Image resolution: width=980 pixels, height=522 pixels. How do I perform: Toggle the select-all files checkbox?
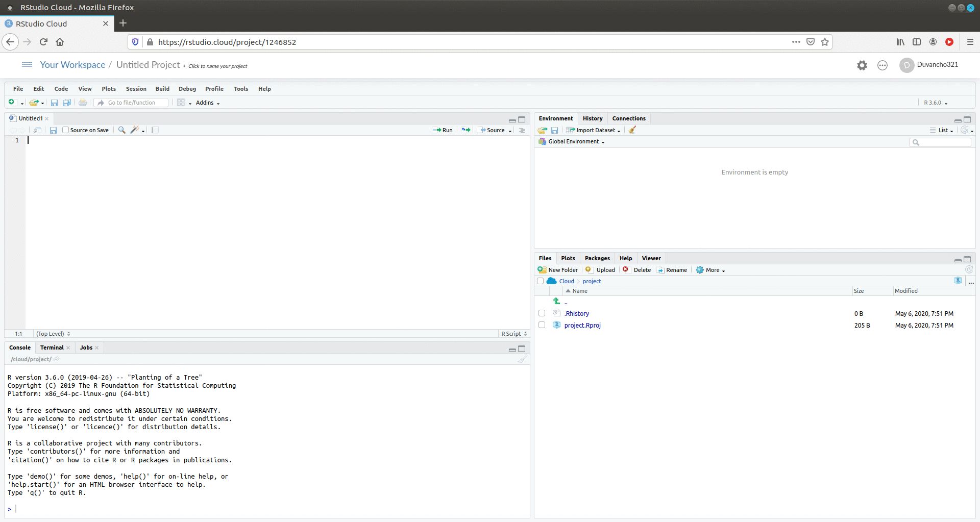point(540,281)
